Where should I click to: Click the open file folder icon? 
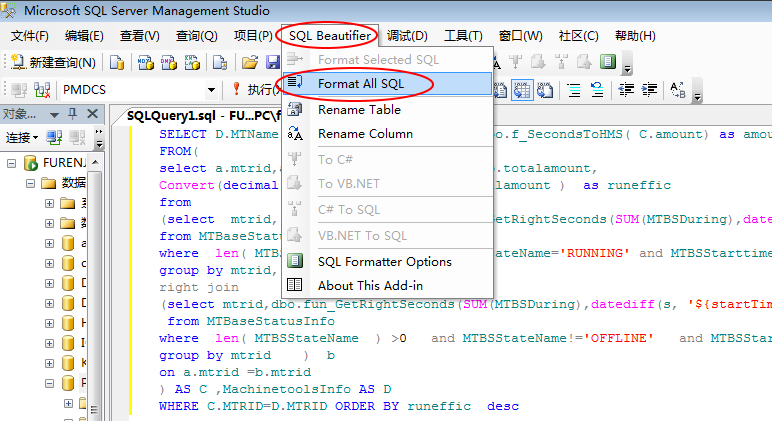pyautogui.click(x=250, y=62)
